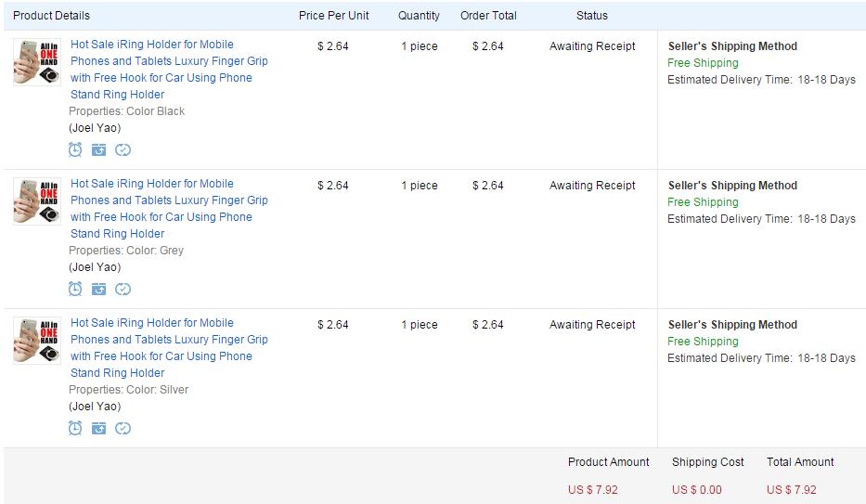Click the Grey item product thumbnail
The width and height of the screenshot is (866, 504).
pos(37,201)
